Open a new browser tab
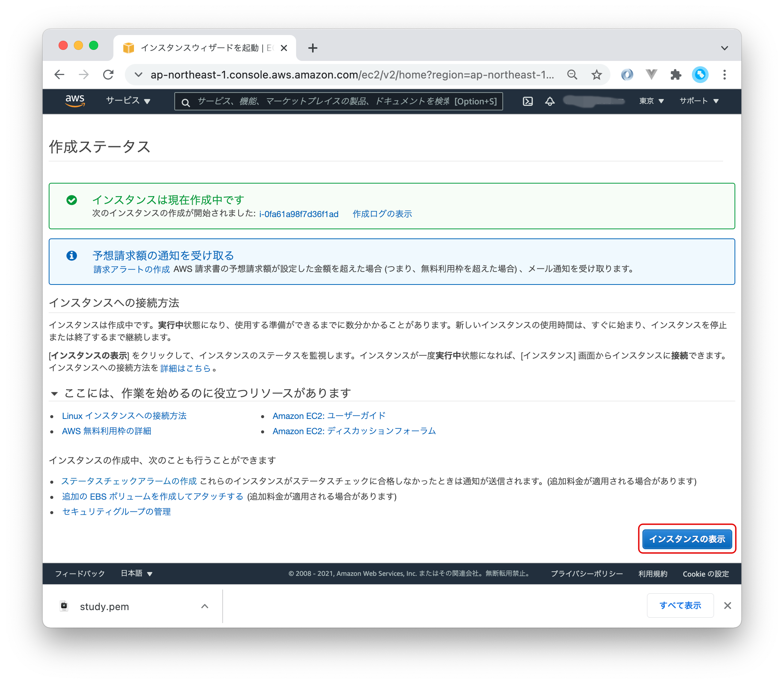 312,48
